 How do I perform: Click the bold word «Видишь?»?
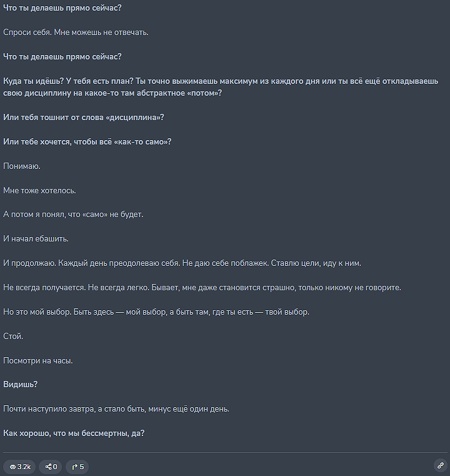coord(21,384)
